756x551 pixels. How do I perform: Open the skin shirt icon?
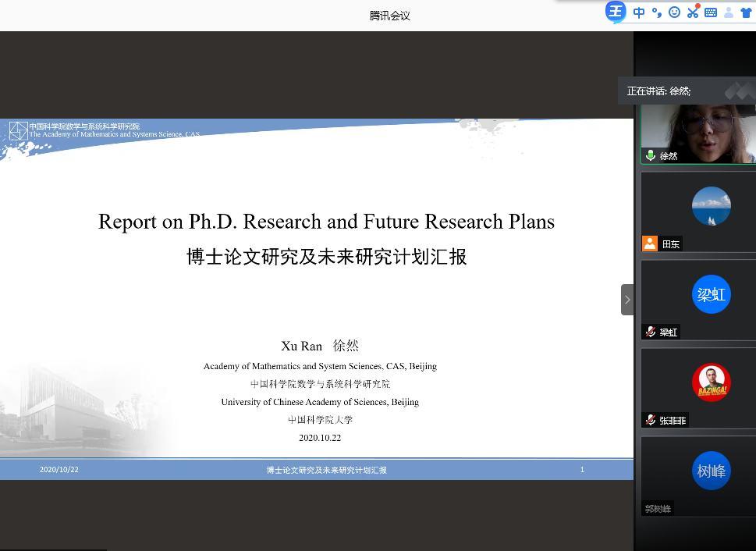[746, 12]
